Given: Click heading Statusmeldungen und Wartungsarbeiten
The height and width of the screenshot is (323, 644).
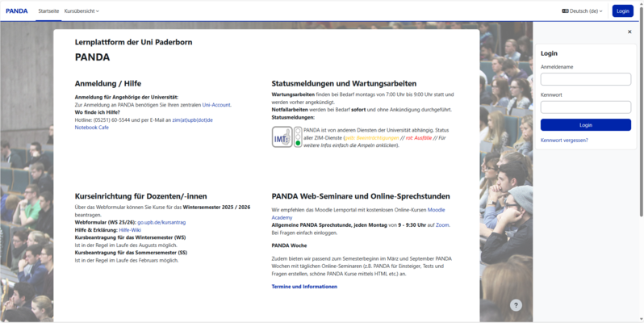Looking at the screenshot, I should click(x=344, y=83).
